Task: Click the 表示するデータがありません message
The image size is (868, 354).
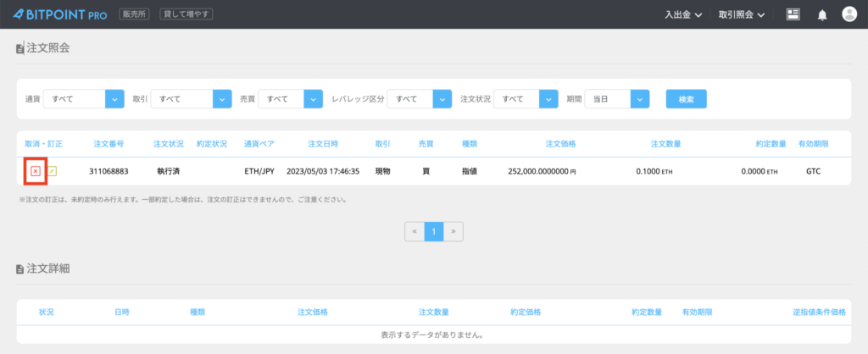Action: [x=434, y=335]
